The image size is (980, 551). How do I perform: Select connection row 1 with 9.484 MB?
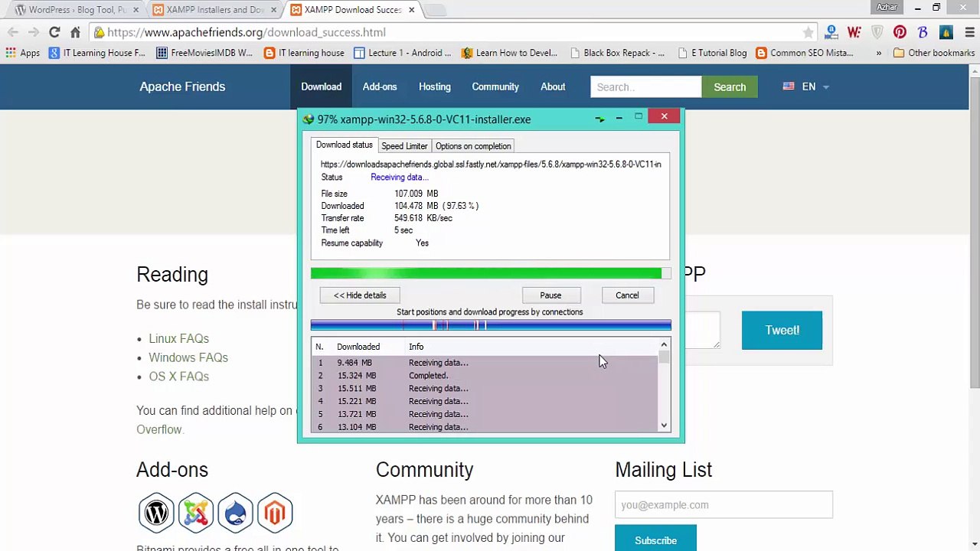coord(485,363)
